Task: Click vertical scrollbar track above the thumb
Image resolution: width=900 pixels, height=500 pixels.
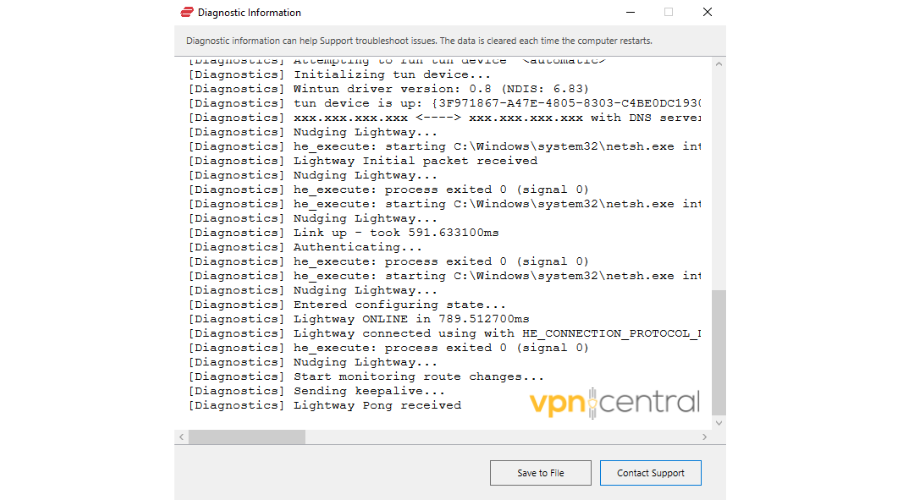Action: tap(718, 180)
